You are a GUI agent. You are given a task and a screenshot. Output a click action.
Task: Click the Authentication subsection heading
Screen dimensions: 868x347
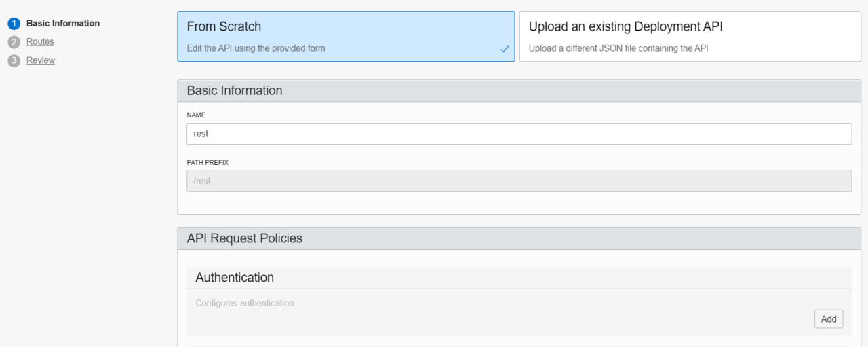[x=235, y=278]
